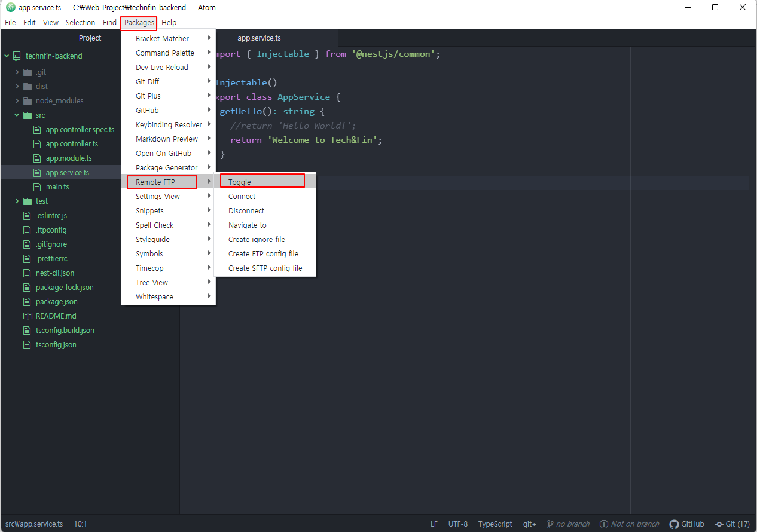Open Snippets submenu
The height and width of the screenshot is (532, 757).
click(x=168, y=210)
